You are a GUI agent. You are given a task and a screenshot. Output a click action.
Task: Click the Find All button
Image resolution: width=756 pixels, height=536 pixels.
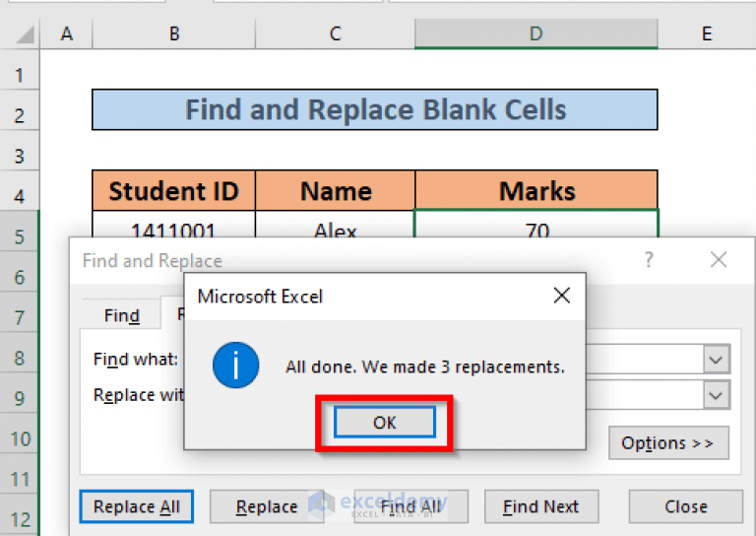(410, 506)
